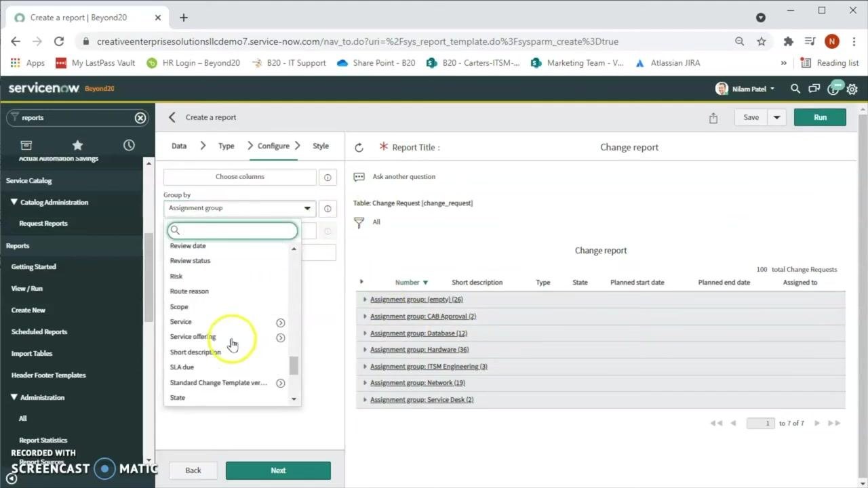868x488 pixels.
Task: Open Atlassian JIRA bookmark
Action: click(667, 63)
